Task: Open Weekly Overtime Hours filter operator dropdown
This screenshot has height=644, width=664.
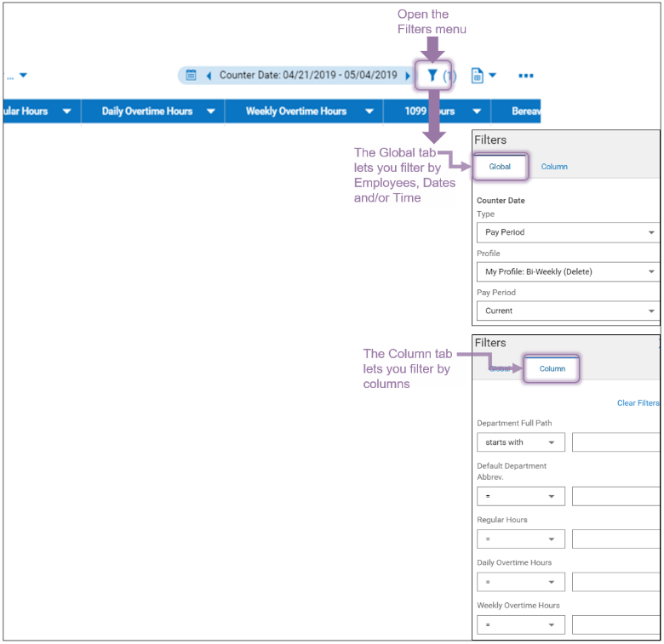Action: point(520,625)
